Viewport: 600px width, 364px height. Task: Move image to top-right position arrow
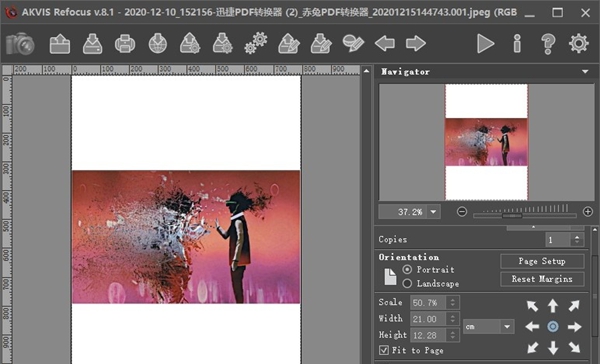pos(574,306)
